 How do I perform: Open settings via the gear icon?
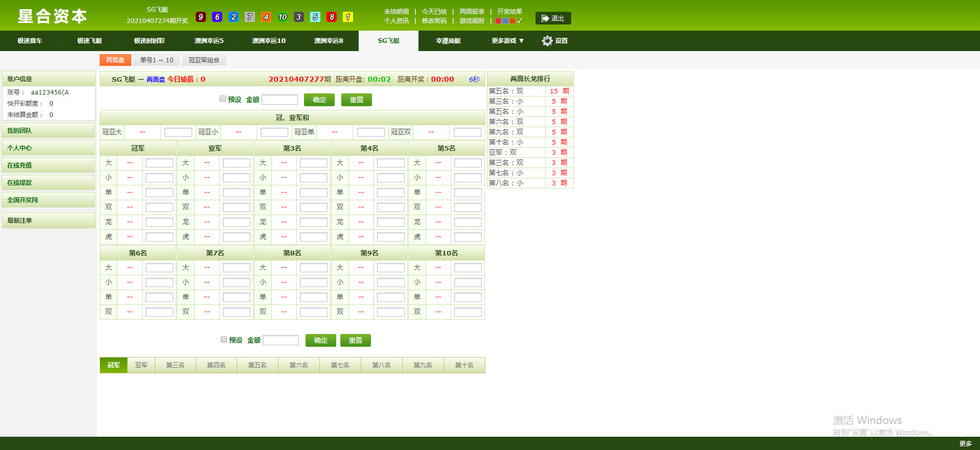point(547,41)
